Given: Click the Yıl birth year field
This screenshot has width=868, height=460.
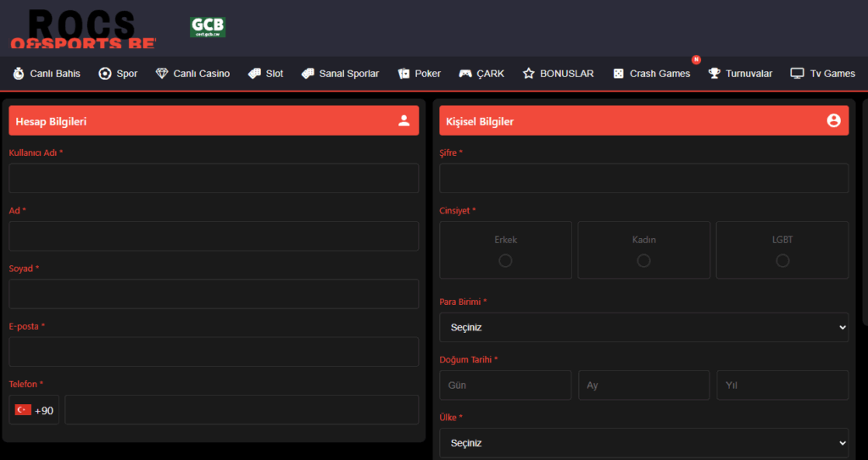Looking at the screenshot, I should [x=782, y=385].
